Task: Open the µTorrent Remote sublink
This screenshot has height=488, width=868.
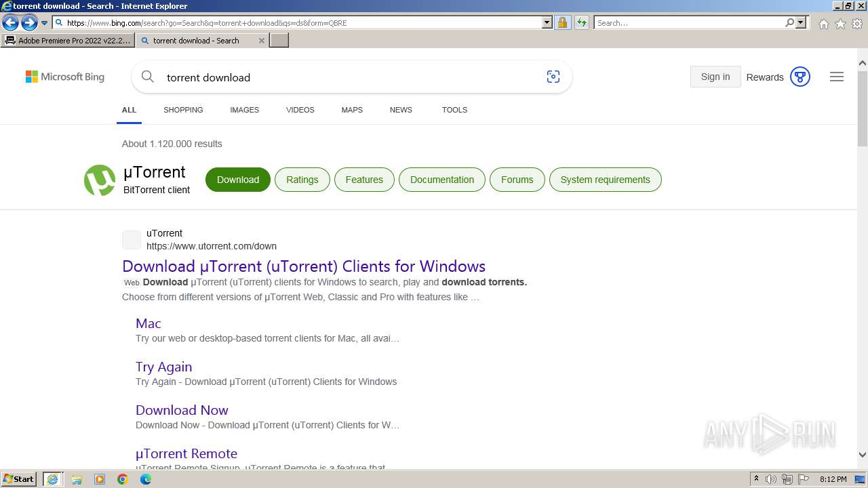Action: 186,453
